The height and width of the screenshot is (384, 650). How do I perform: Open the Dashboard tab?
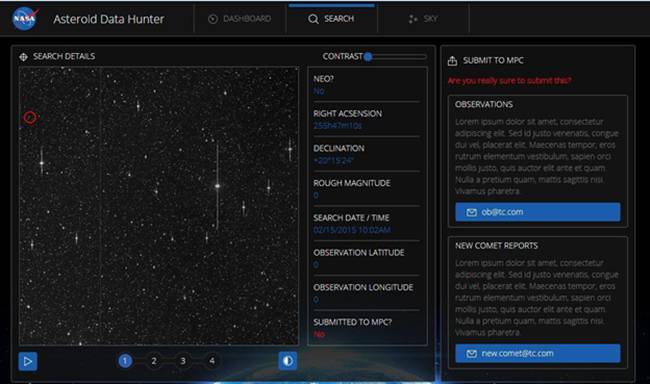pyautogui.click(x=240, y=19)
